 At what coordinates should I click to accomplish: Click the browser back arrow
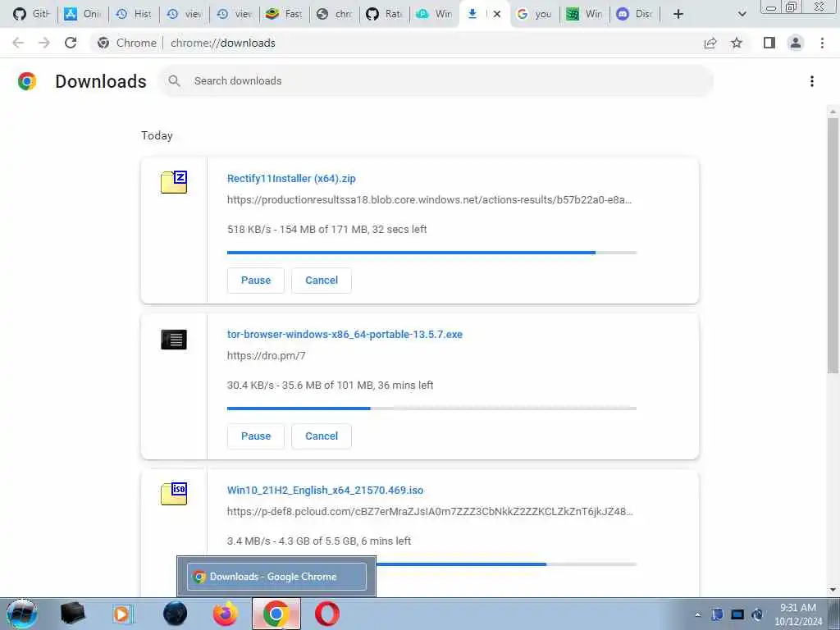(18, 43)
